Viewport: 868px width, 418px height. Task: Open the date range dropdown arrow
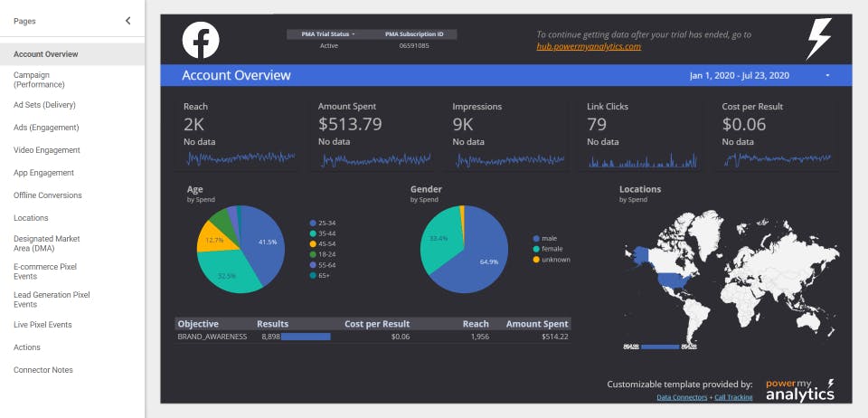pos(827,75)
